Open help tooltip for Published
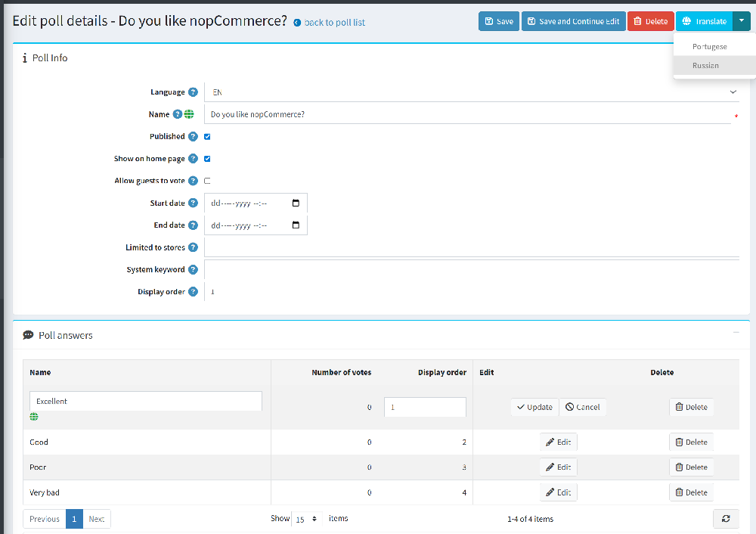Screen dimensions: 756x534 pyautogui.click(x=193, y=136)
